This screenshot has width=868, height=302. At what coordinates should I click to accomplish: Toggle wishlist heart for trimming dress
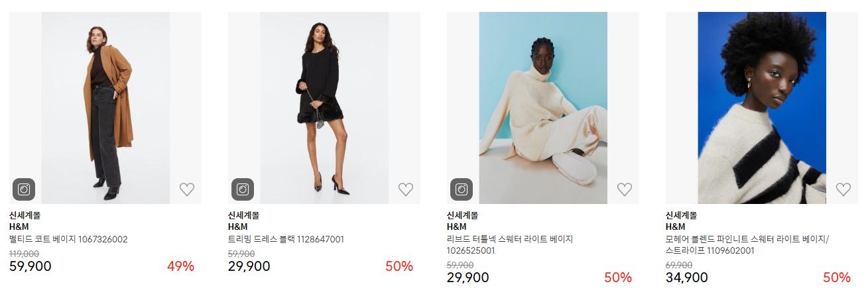406,189
